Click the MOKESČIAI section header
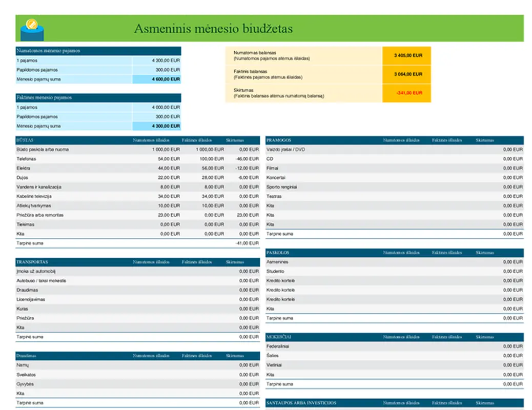 click(x=279, y=337)
